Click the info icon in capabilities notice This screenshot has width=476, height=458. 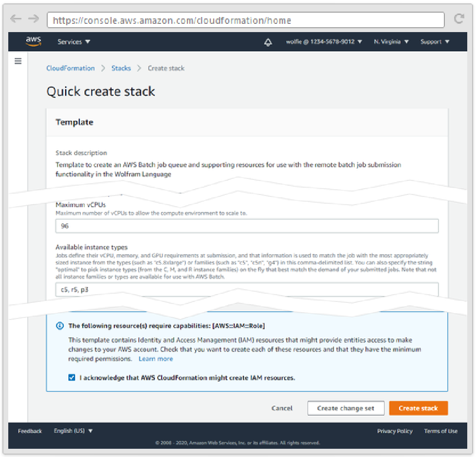[x=60, y=326]
